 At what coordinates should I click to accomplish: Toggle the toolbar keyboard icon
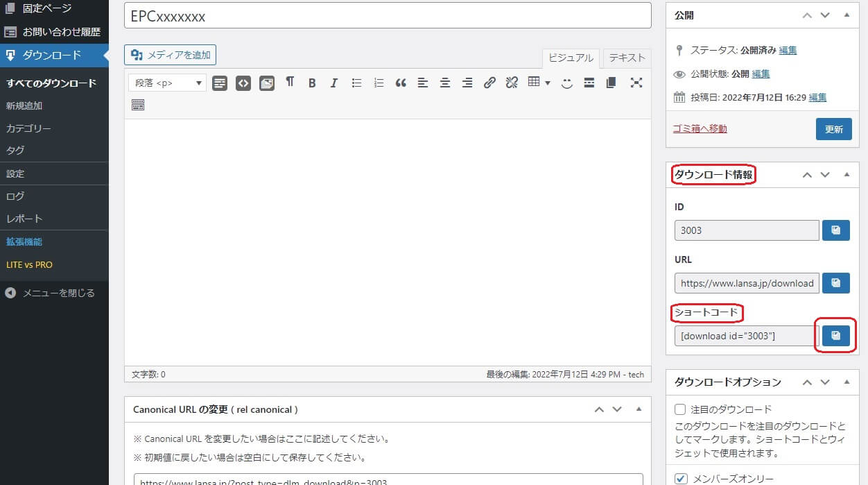(x=138, y=105)
